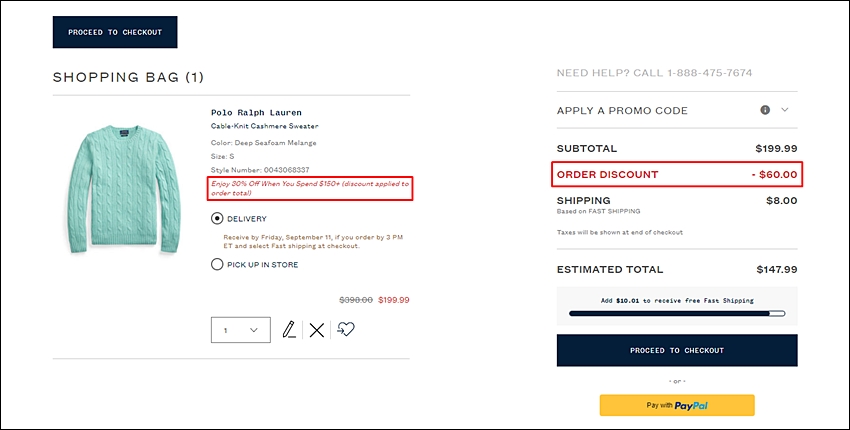
Task: Expand the promo code chevron
Action: tap(784, 110)
